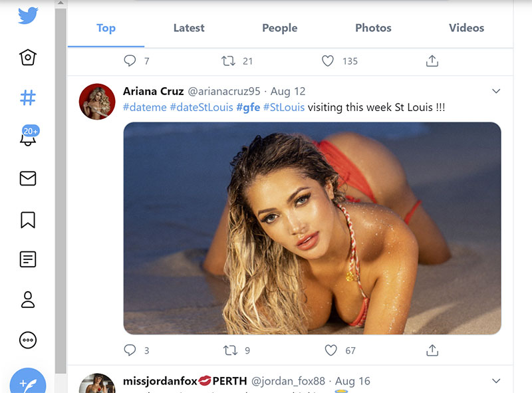Open the More options circle icon

click(x=28, y=340)
